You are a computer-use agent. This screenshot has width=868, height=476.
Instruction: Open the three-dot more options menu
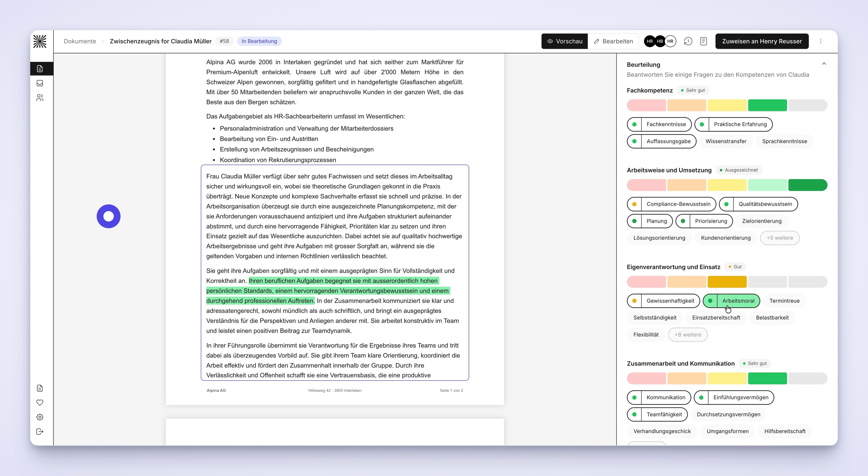pyautogui.click(x=821, y=41)
